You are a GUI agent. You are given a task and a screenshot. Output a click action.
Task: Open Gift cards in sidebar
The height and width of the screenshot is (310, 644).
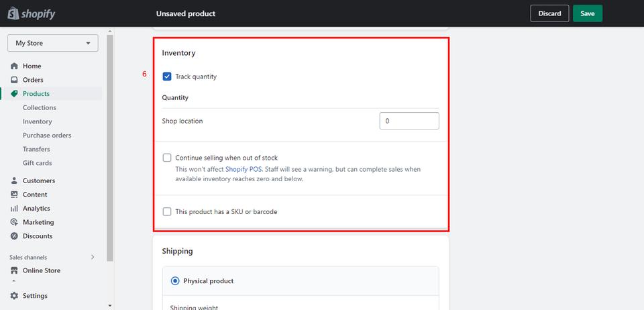click(38, 163)
